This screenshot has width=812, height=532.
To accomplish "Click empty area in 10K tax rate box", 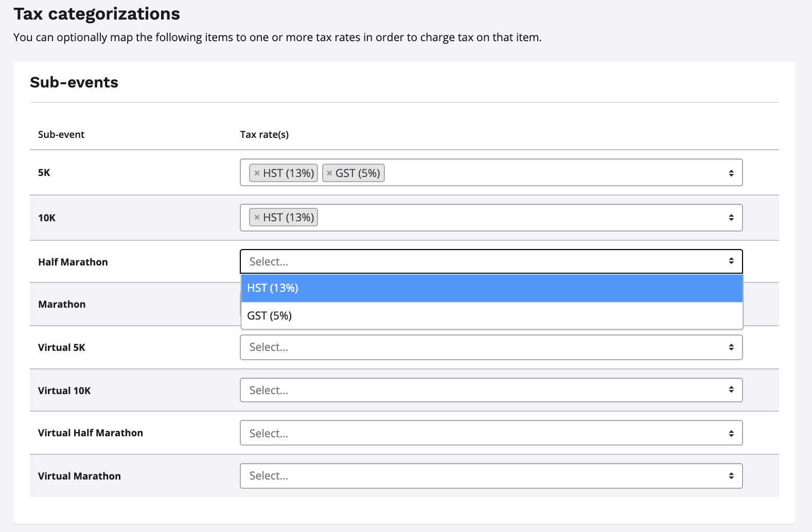I will [x=515, y=218].
